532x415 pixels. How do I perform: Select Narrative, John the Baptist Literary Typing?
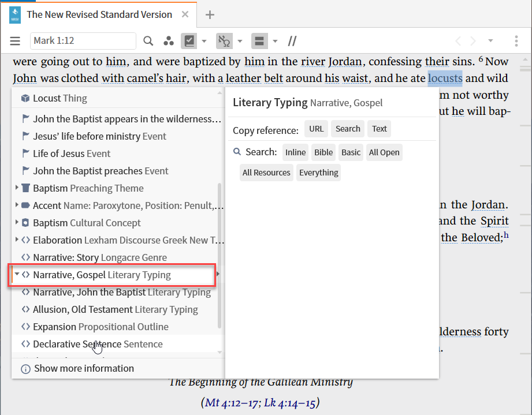tap(117, 292)
